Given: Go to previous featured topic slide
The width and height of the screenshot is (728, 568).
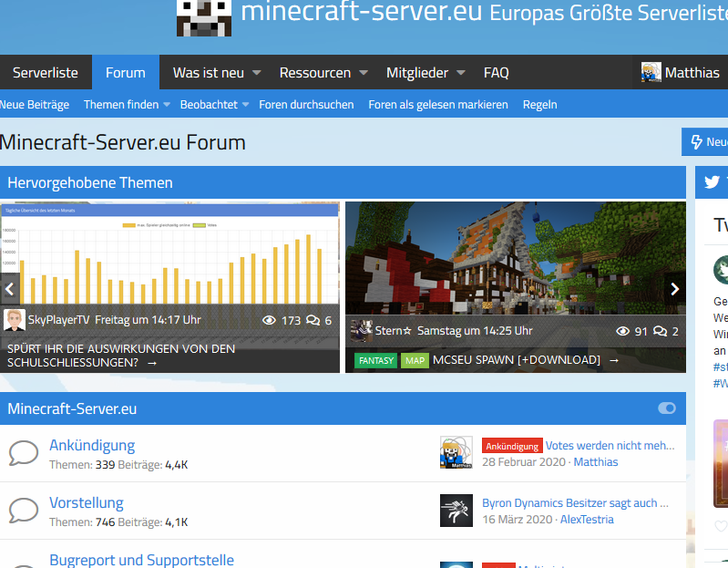Looking at the screenshot, I should [x=9, y=289].
